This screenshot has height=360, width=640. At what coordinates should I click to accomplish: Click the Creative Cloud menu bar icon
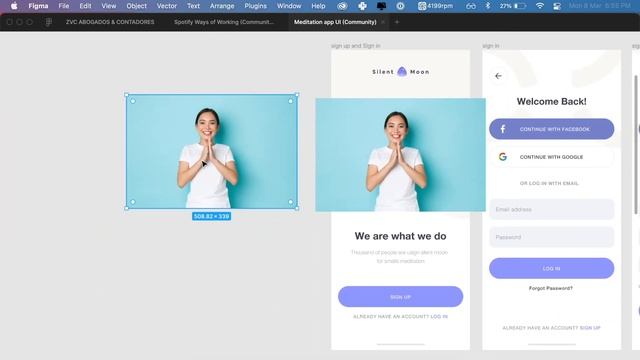point(342,6)
